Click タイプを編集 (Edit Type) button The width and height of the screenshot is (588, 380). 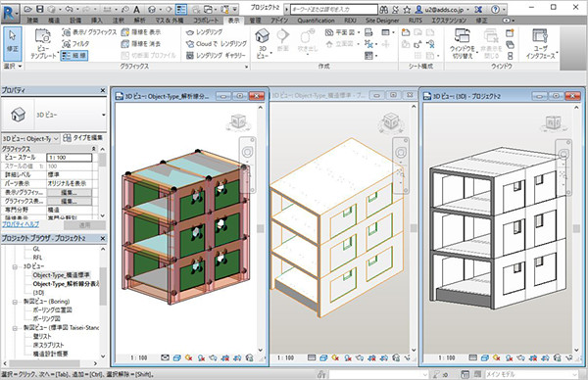pos(82,138)
